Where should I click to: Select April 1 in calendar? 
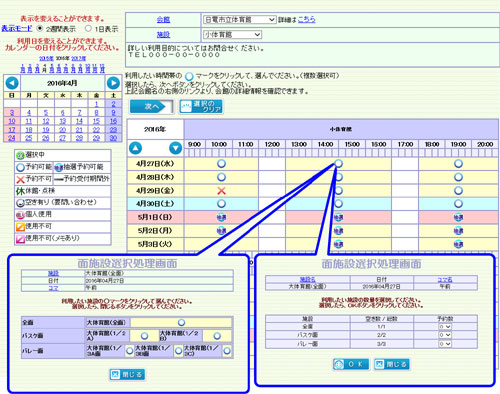point(96,104)
